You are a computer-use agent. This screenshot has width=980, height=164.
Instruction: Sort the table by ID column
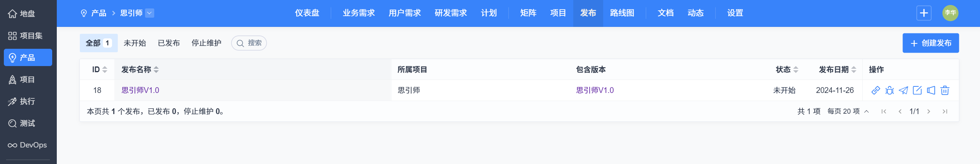tap(105, 70)
